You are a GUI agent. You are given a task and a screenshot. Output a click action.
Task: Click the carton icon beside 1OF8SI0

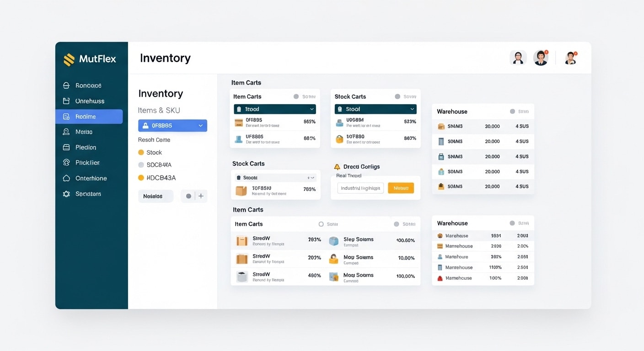pos(241,191)
